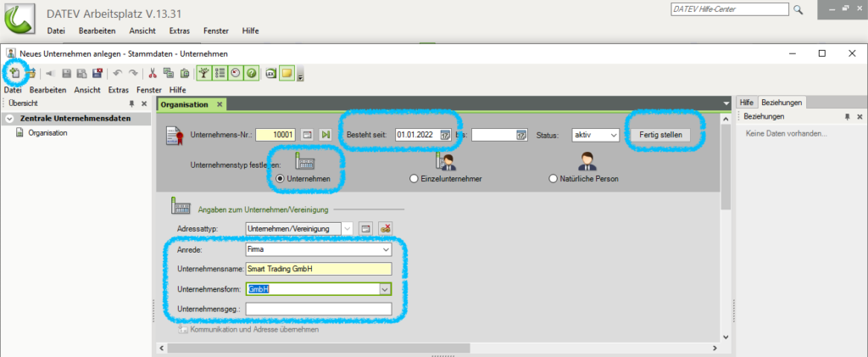This screenshot has height=357, width=868.
Task: Click the horizontal scrollbar right arrow
Action: [715, 349]
